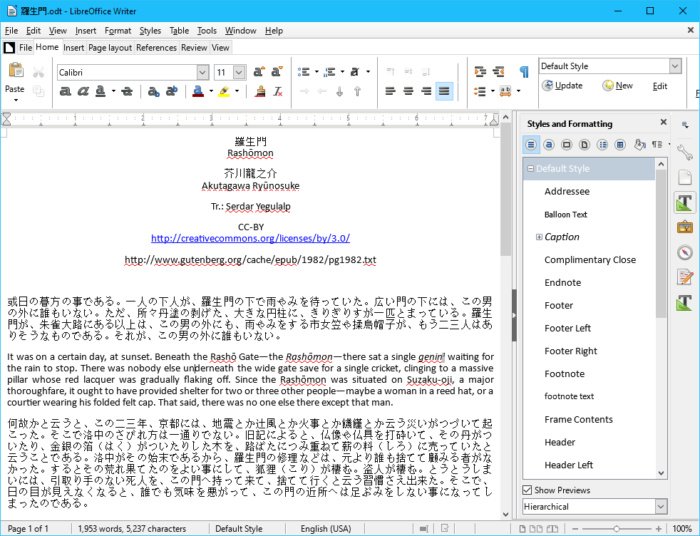Click the Decrease font size icon
Viewport: 700px width, 536px height.
[x=277, y=71]
